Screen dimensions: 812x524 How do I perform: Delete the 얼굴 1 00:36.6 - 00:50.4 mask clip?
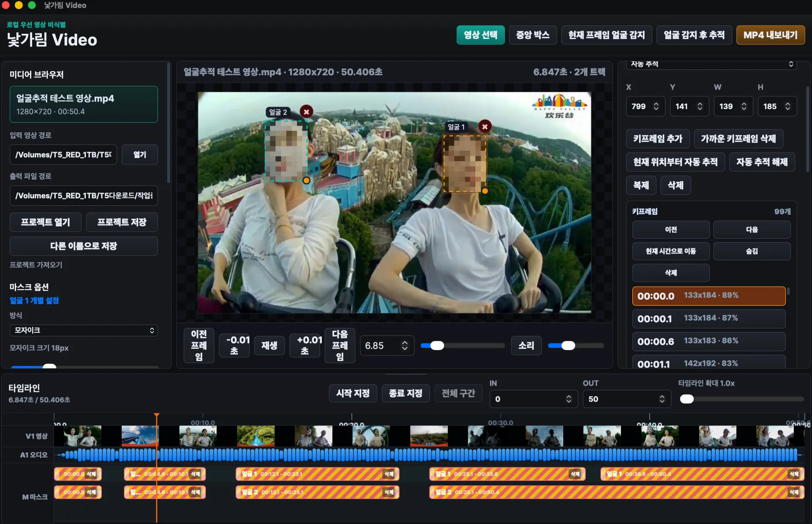coord(794,474)
